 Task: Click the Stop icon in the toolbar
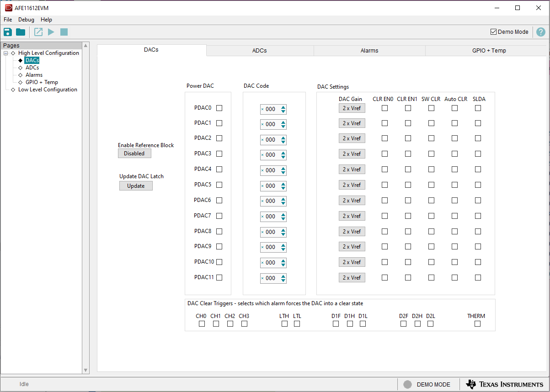pyautogui.click(x=64, y=32)
